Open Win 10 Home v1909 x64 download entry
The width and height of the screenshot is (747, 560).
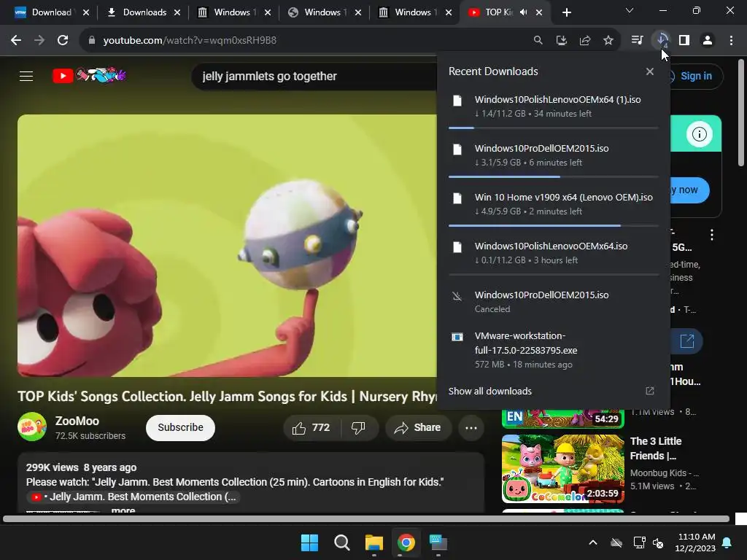point(554,204)
